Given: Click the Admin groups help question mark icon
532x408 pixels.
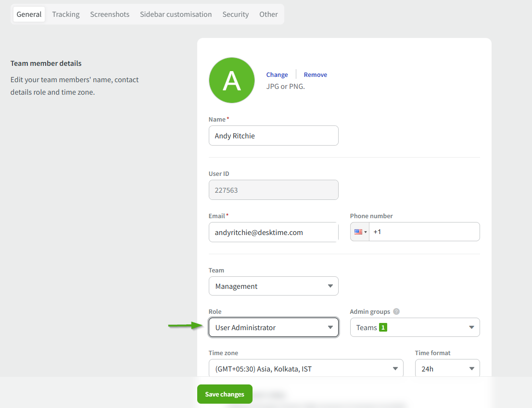Looking at the screenshot, I should pyautogui.click(x=396, y=311).
